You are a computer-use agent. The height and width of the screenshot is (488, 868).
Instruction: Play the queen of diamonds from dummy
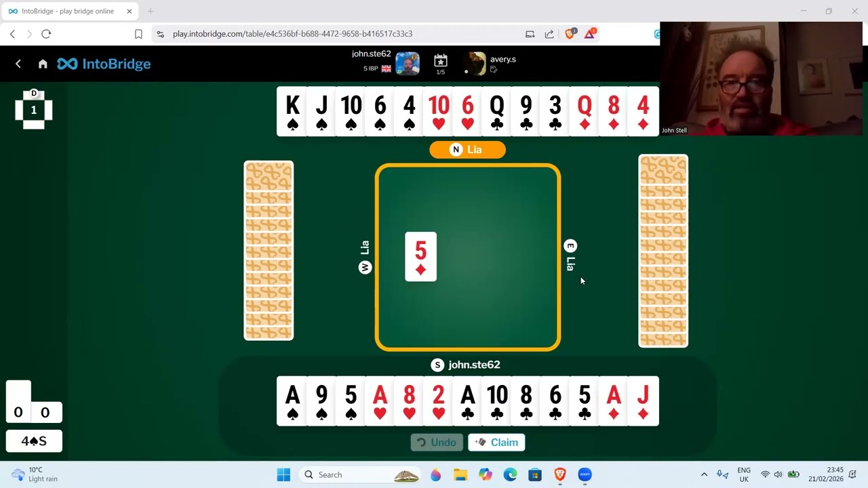[584, 111]
